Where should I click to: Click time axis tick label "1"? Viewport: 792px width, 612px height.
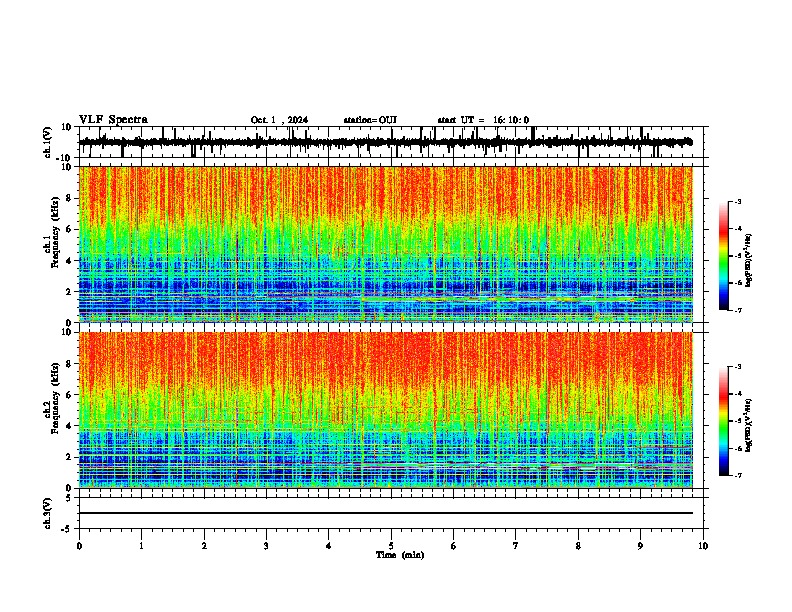coord(141,546)
